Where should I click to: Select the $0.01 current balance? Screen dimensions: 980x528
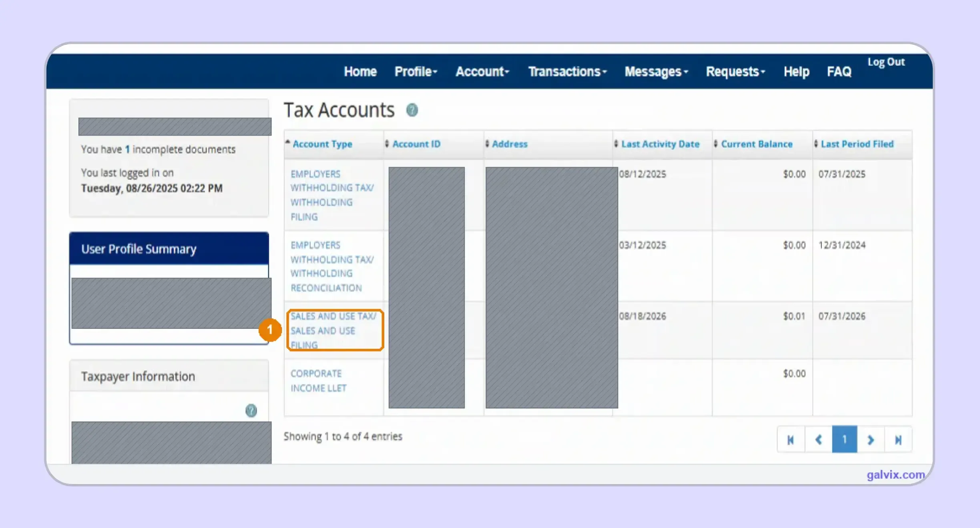click(x=794, y=316)
